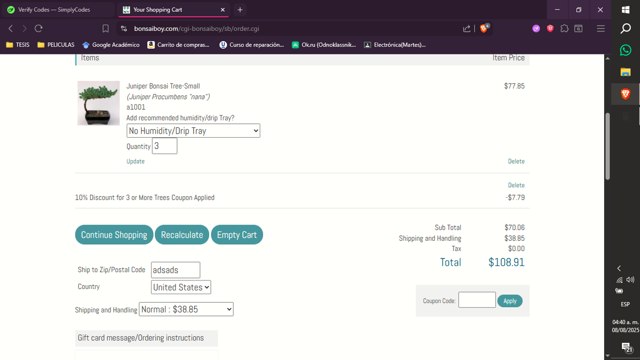Close the Your Shopping Cart tab
This screenshot has height=360, width=640.
tap(223, 9)
